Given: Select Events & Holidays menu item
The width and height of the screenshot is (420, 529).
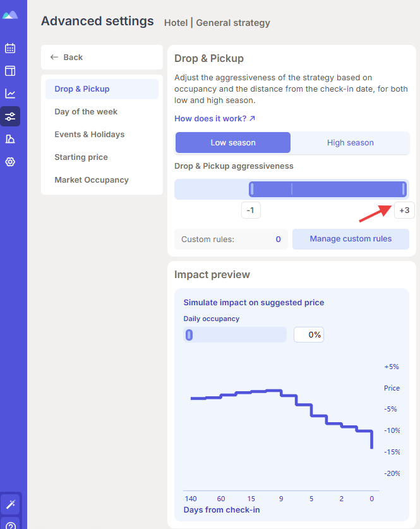Looking at the screenshot, I should (89, 135).
